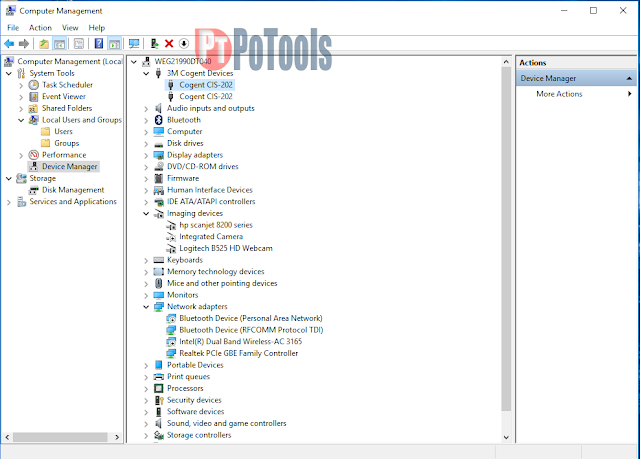Image resolution: width=640 pixels, height=459 pixels.
Task: Expand Services and Applications node
Action: [x=9, y=202]
